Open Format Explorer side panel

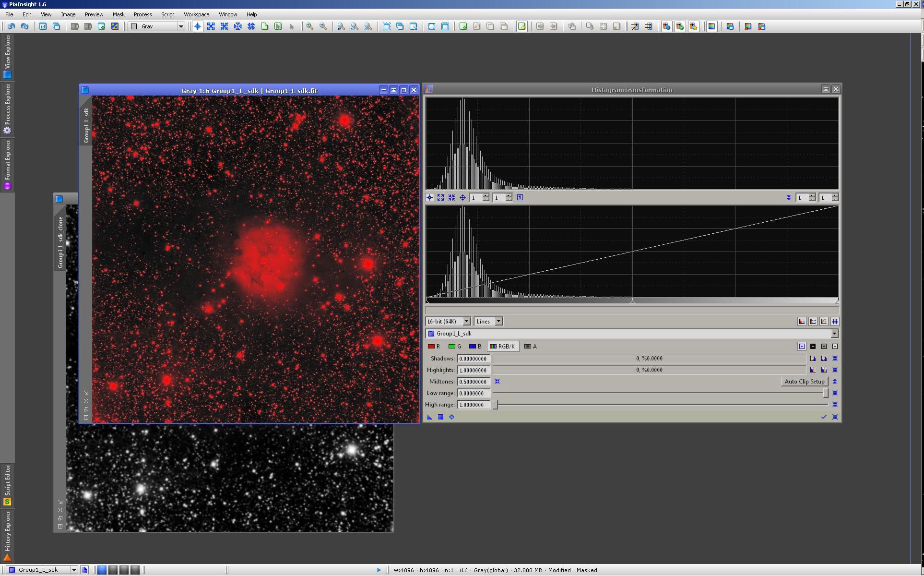click(7, 165)
